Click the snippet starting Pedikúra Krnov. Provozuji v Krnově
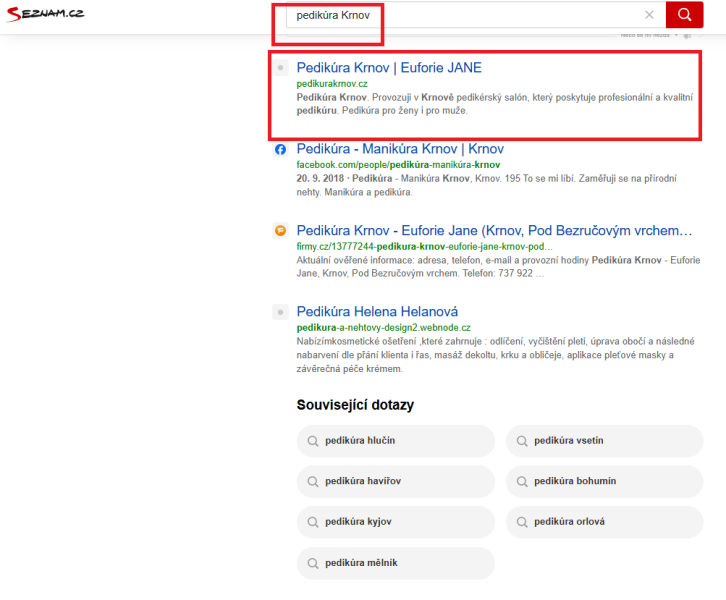Image resolution: width=726 pixels, height=600 pixels. pos(494,104)
